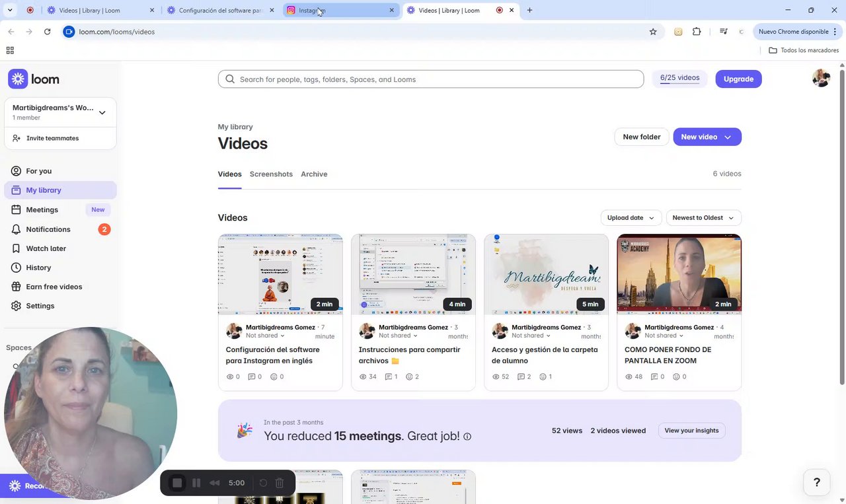Open the New video dropdown
This screenshot has width=846, height=504.
[728, 137]
